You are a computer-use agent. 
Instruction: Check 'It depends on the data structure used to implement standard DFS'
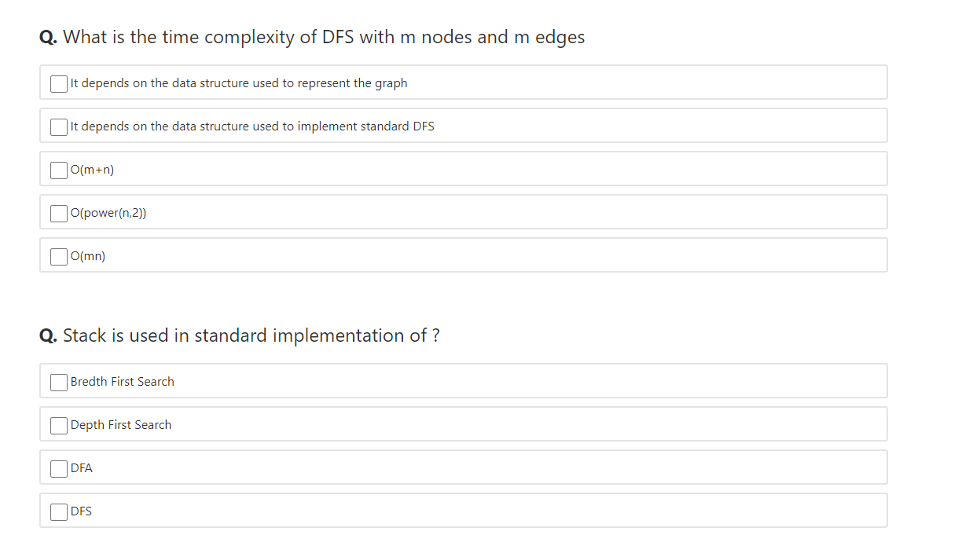tap(58, 126)
